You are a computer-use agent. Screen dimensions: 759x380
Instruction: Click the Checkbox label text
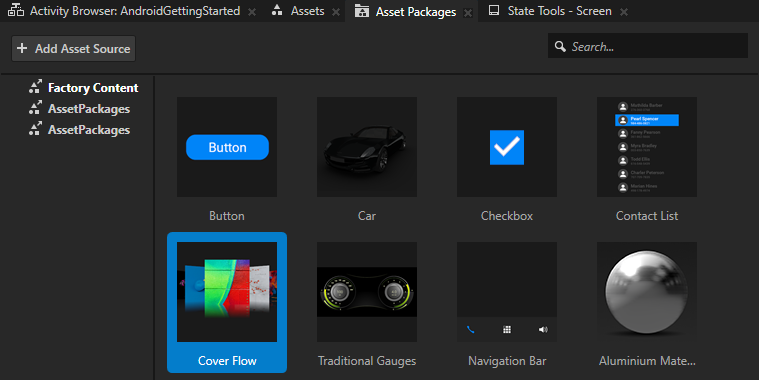[507, 216]
